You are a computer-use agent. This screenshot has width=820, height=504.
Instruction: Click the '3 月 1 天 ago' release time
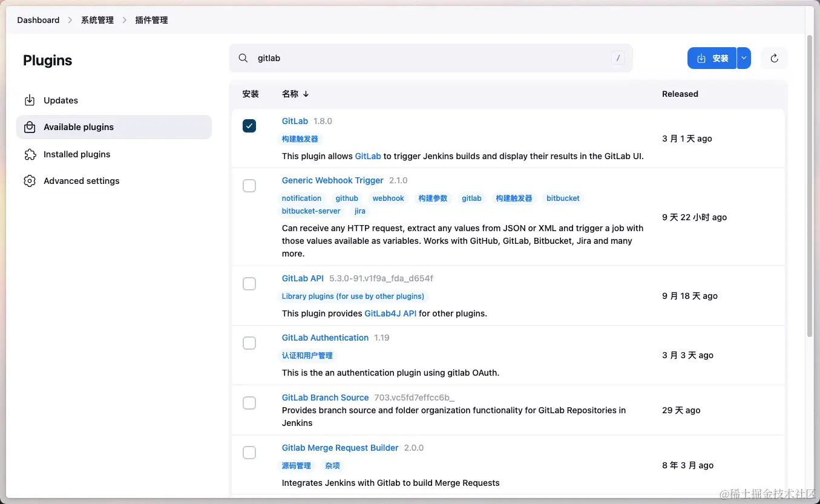[x=687, y=139]
